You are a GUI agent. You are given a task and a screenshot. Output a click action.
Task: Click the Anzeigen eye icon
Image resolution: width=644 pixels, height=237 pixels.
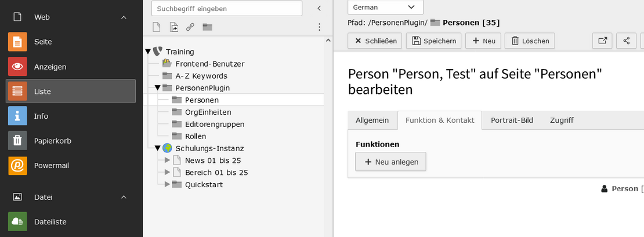click(17, 67)
